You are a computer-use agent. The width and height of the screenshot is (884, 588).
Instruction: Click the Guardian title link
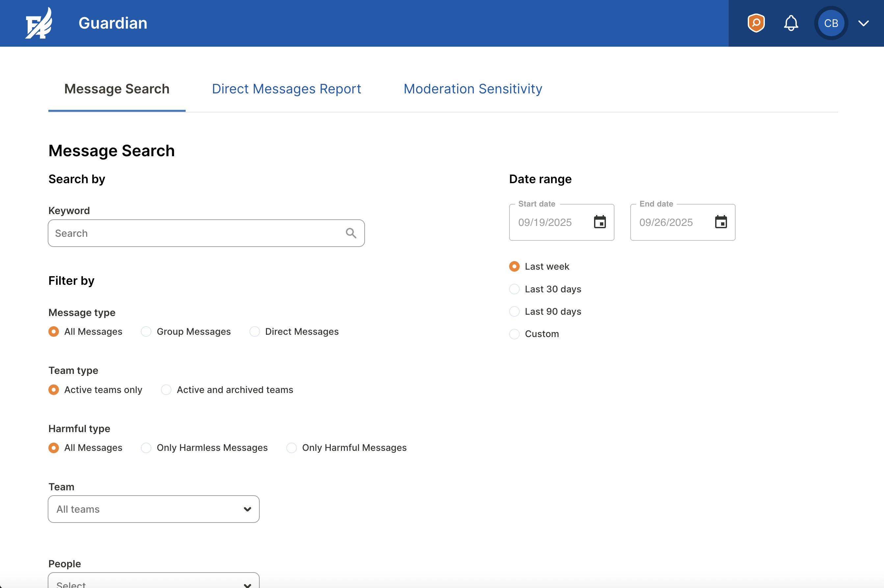pyautogui.click(x=113, y=23)
